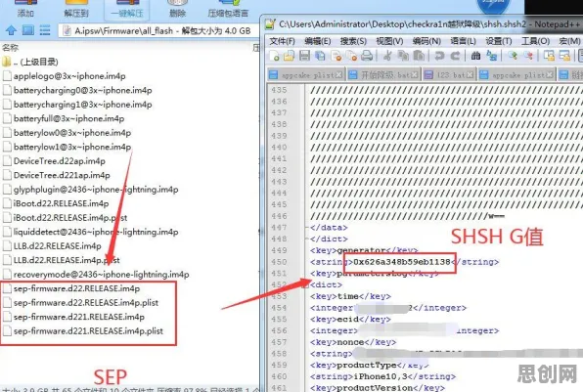Click the archive path address field
The width and height of the screenshot is (583, 392).
click(158, 30)
